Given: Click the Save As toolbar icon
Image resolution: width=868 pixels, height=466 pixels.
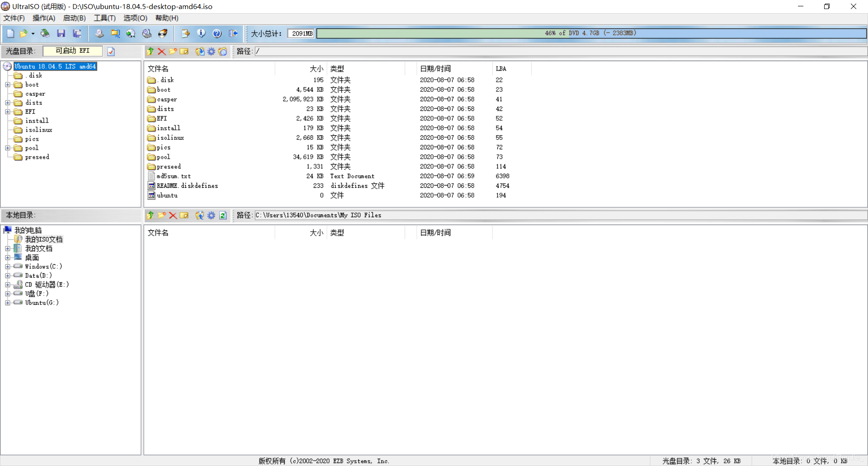Looking at the screenshot, I should (x=77, y=33).
